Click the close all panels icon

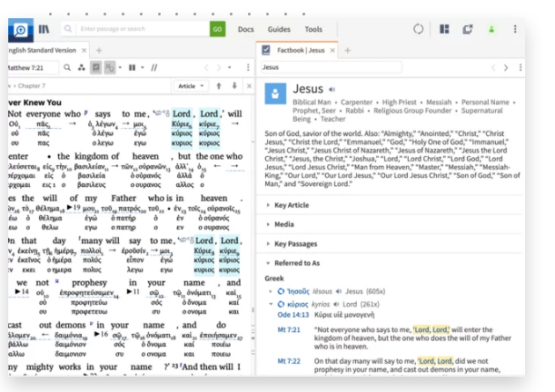point(468,29)
